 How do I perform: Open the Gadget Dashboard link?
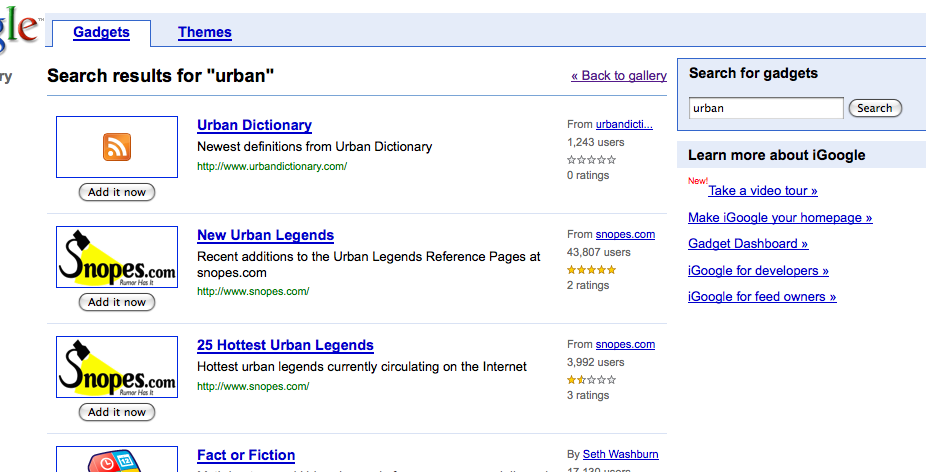748,243
